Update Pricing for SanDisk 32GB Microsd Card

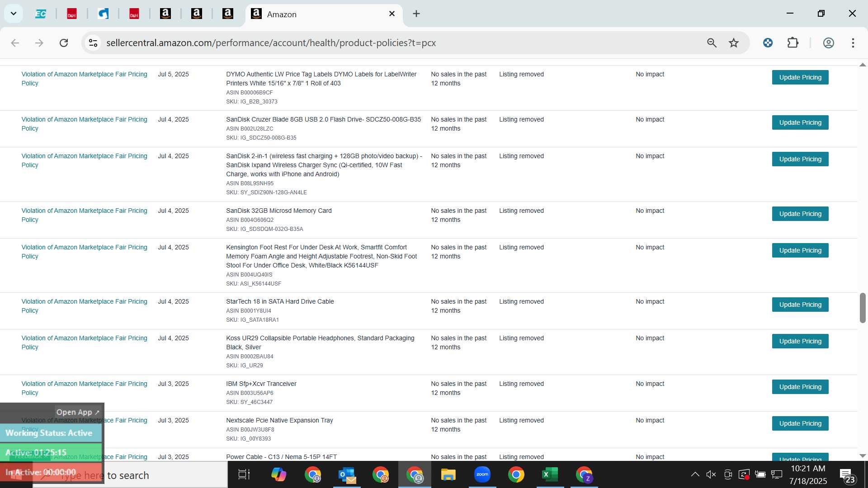(800, 214)
